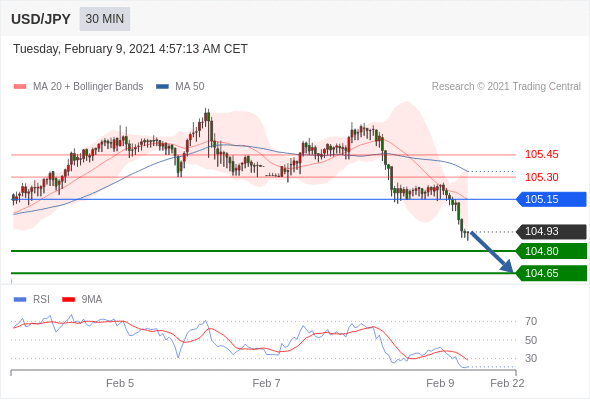
Task: Click the Feb 9 date axis label
Action: pos(440,383)
